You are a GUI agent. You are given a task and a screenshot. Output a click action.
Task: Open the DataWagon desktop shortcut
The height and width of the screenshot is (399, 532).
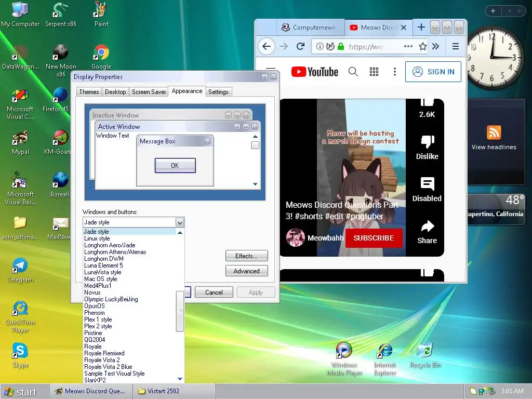point(20,57)
